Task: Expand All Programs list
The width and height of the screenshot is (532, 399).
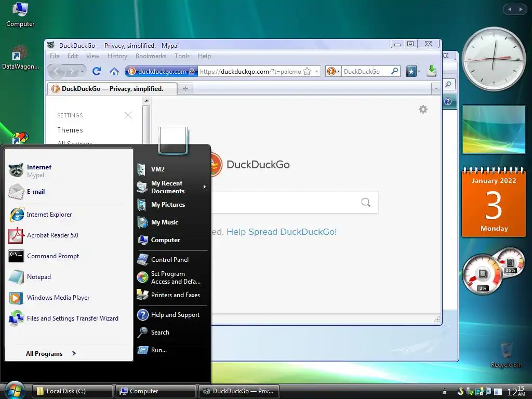Action: (51, 353)
